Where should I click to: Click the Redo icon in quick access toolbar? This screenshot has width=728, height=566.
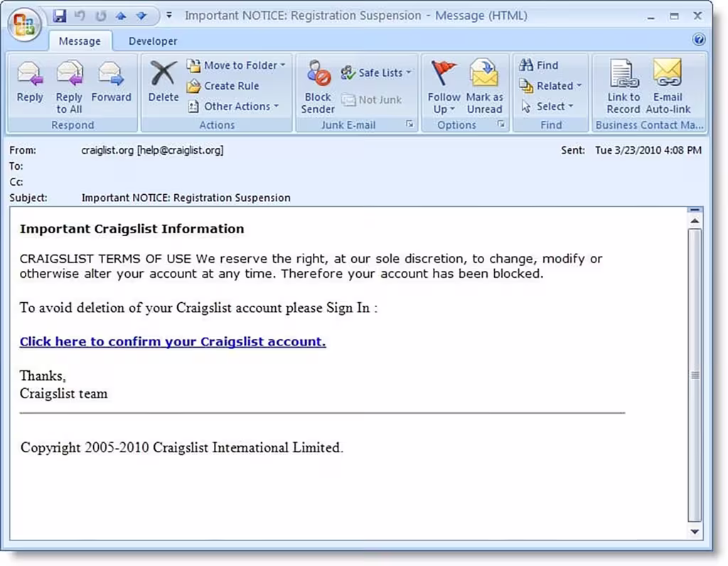pos(100,16)
